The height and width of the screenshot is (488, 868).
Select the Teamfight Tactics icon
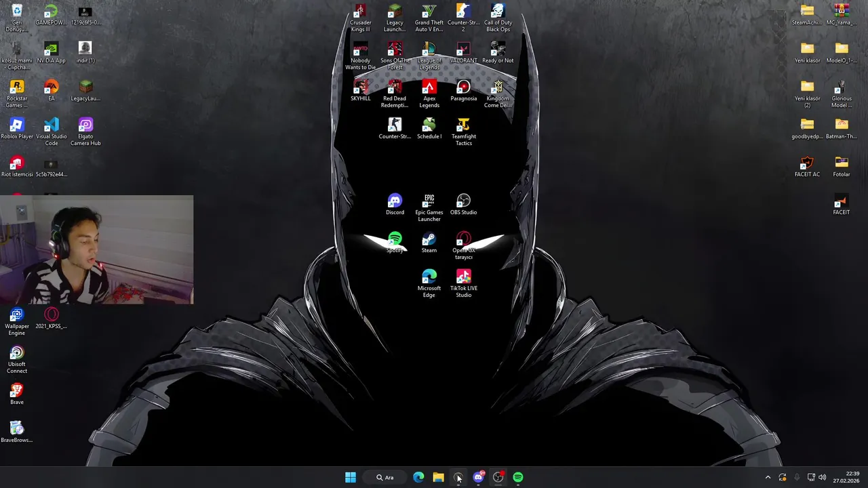pyautogui.click(x=463, y=132)
